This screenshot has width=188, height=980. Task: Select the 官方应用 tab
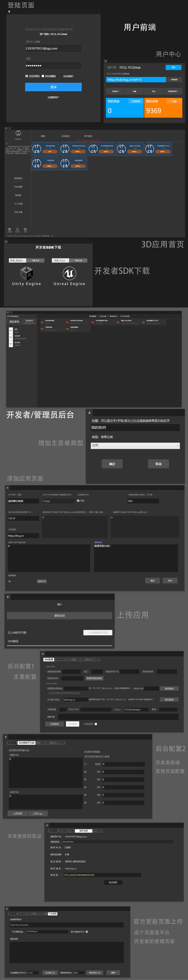(88, 136)
